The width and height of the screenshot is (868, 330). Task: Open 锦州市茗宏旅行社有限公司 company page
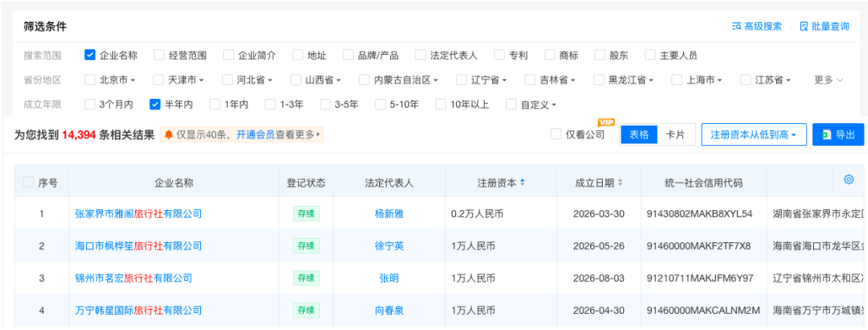[x=133, y=278]
